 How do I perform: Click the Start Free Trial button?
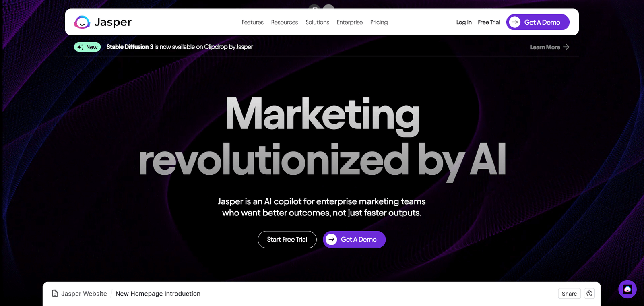pyautogui.click(x=287, y=240)
